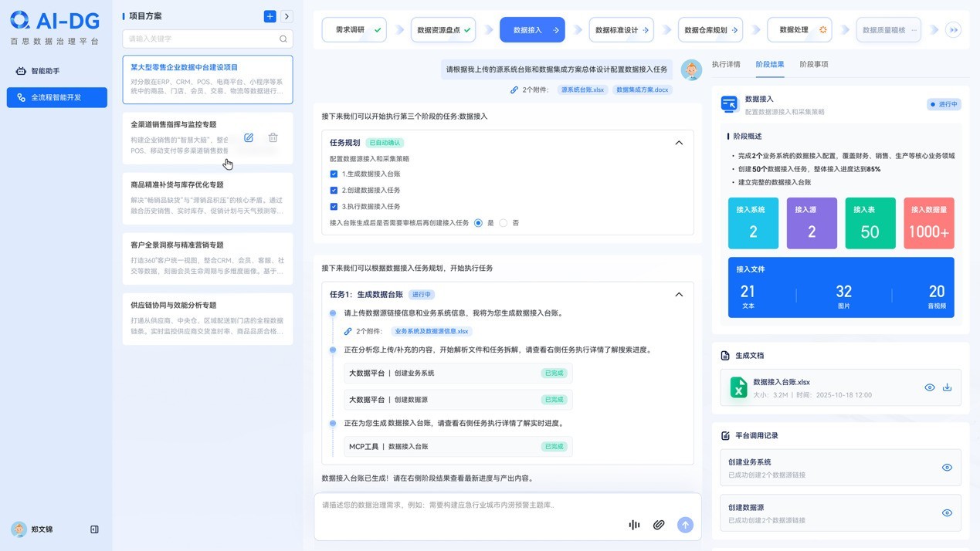Collapse the 任务规划 panel
Image resolution: width=980 pixels, height=551 pixels.
click(679, 143)
